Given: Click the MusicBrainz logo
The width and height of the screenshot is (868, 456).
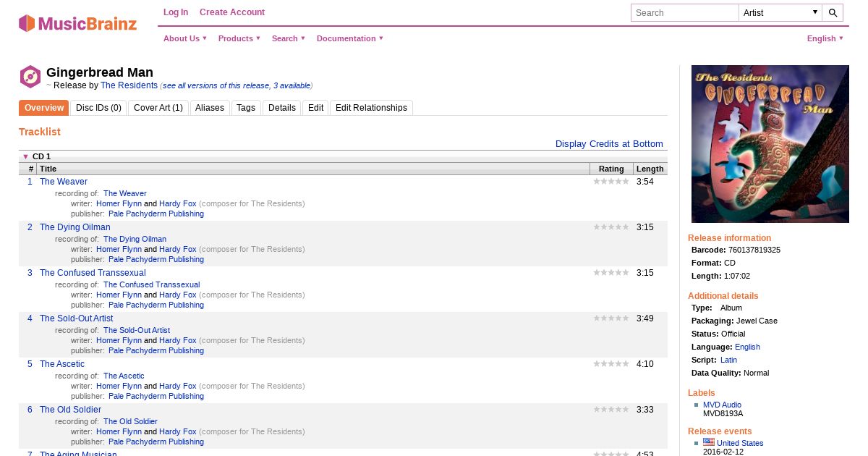Looking at the screenshot, I should click(x=77, y=23).
